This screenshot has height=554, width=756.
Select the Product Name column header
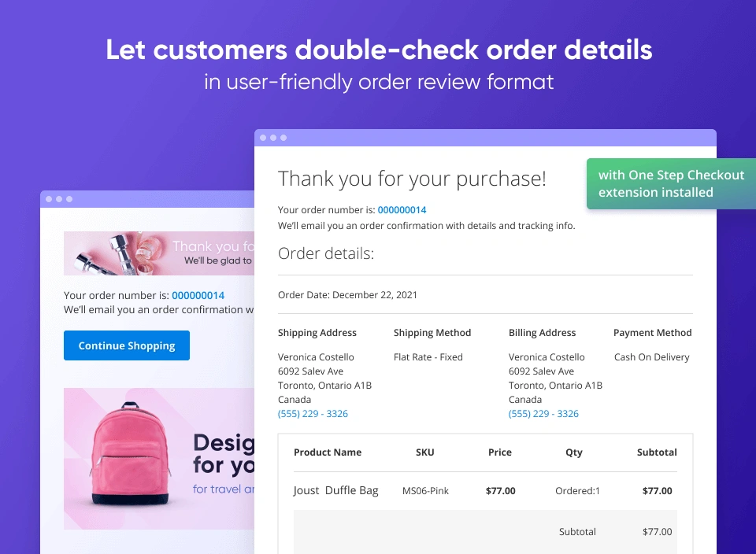pyautogui.click(x=328, y=452)
